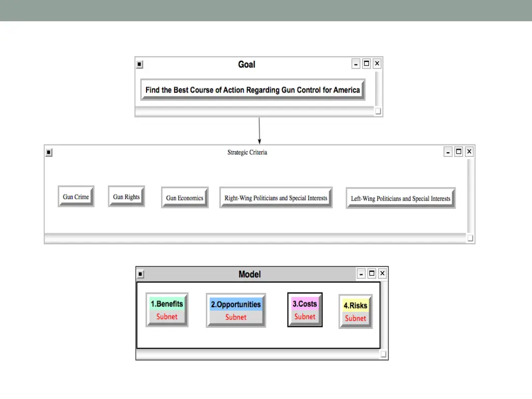Close the Model window

[x=382, y=273]
